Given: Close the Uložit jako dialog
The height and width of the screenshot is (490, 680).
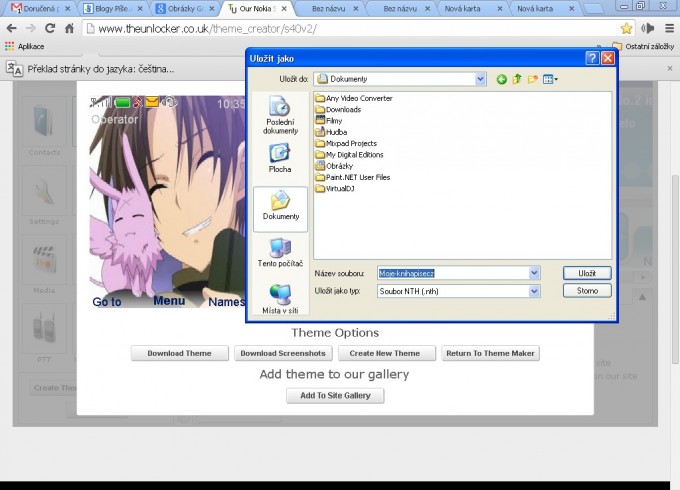Looking at the screenshot, I should click(608, 58).
